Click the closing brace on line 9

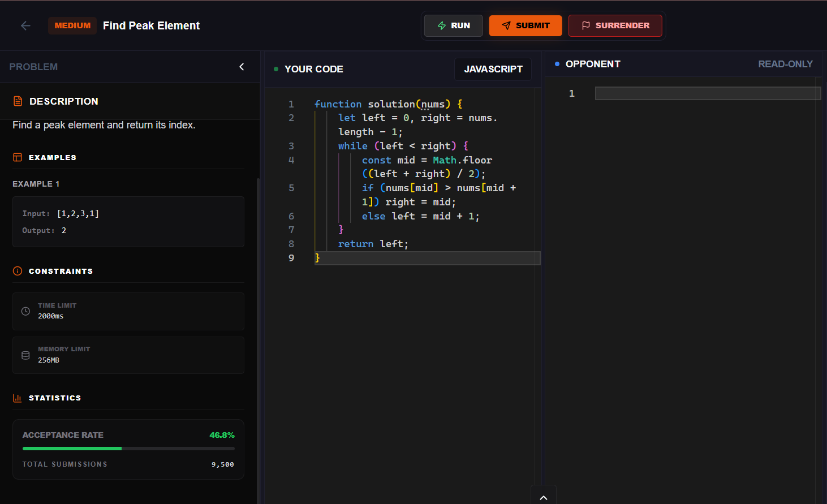coord(317,258)
